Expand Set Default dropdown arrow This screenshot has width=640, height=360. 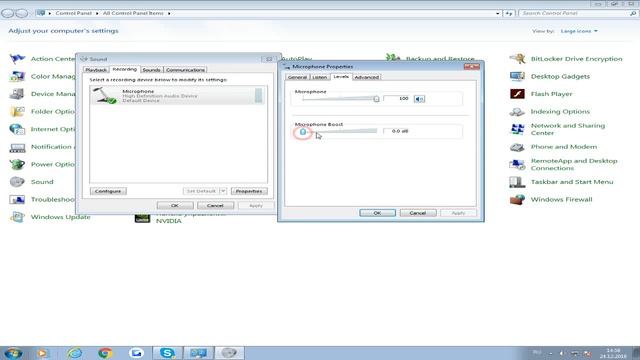[x=223, y=191]
